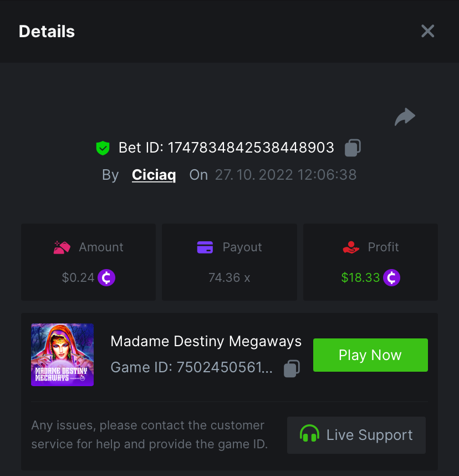Viewport: 459px width, 476px height.
Task: Open Live Support chat
Action: pyautogui.click(x=356, y=435)
